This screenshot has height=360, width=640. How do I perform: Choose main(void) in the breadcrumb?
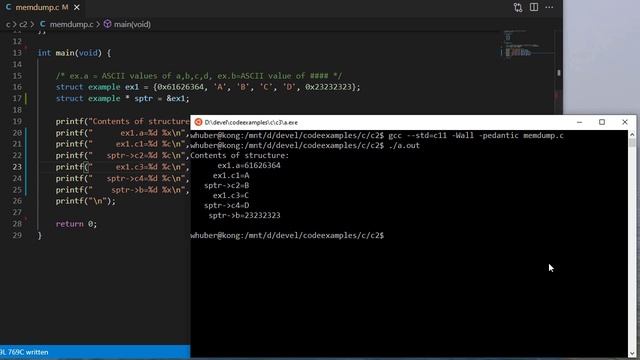[127, 24]
